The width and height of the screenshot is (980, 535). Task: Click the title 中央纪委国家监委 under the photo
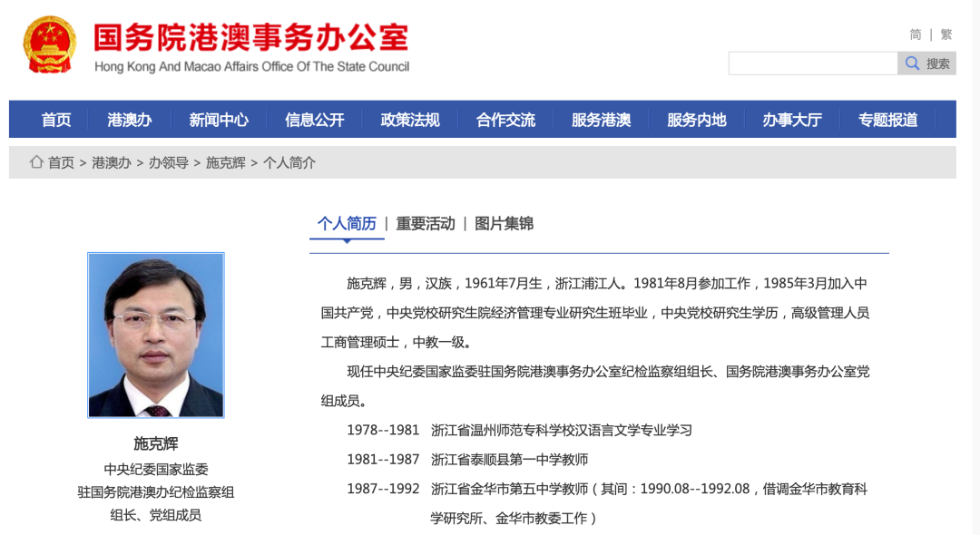point(156,470)
